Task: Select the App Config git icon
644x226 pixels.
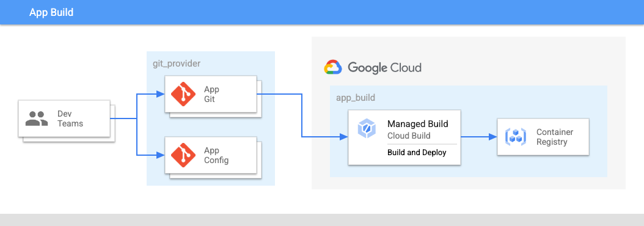Action: pos(183,155)
